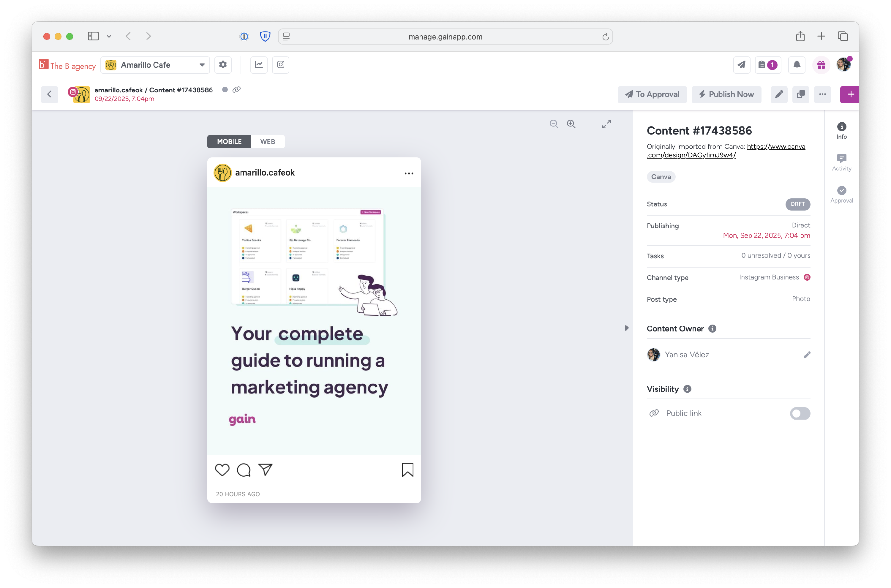Screen dimensions: 891x588
Task: Open workspace settings gear
Action: tap(223, 64)
